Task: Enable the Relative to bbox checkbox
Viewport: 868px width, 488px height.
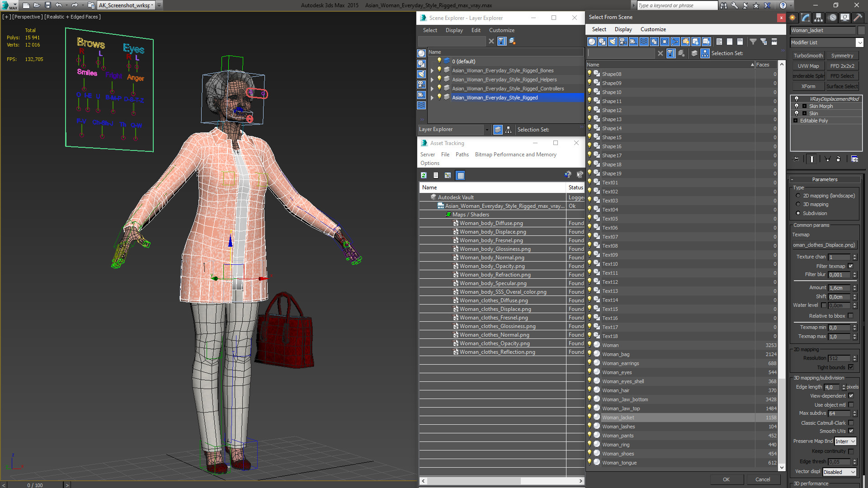Action: (850, 316)
